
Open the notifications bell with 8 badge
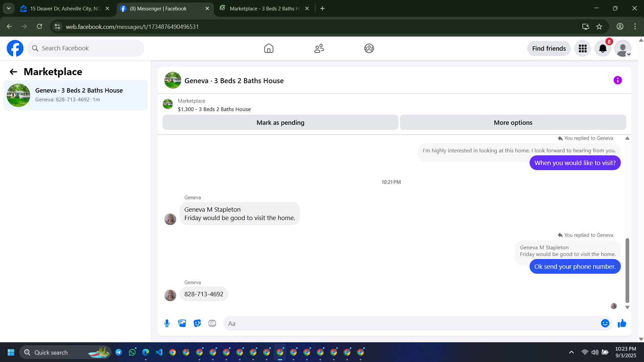(603, 48)
